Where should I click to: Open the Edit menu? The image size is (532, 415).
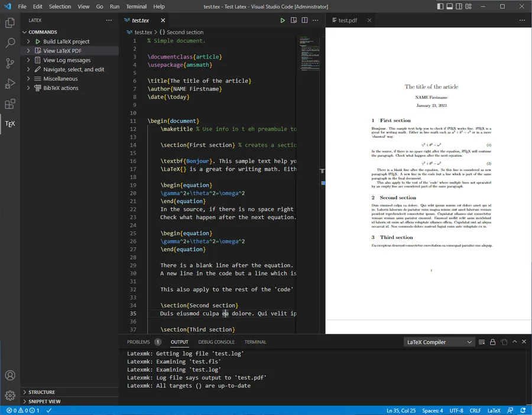click(x=38, y=7)
